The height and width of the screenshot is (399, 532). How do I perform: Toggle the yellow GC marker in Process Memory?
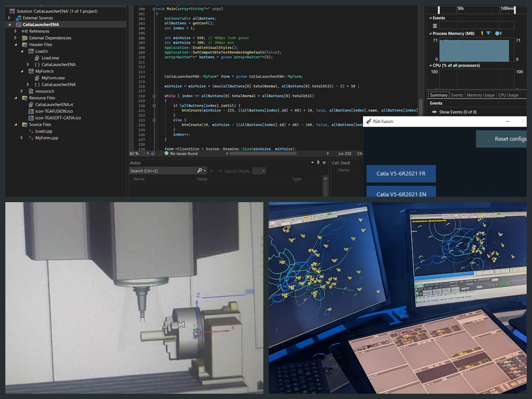click(482, 33)
